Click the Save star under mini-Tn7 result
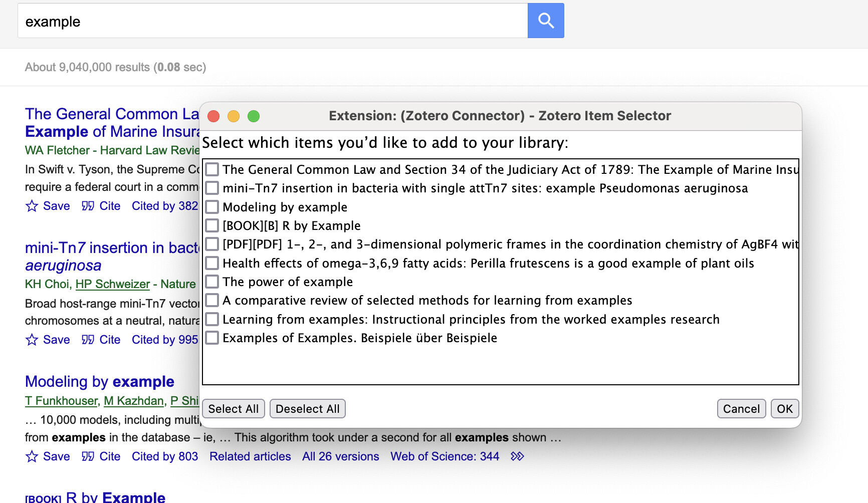Screen dimensions: 868x503 pos(32,340)
